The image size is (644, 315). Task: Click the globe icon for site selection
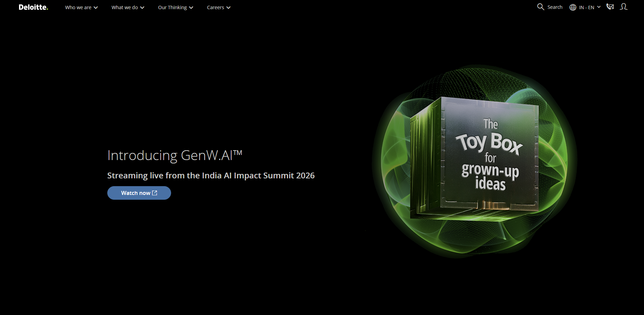[x=573, y=7]
